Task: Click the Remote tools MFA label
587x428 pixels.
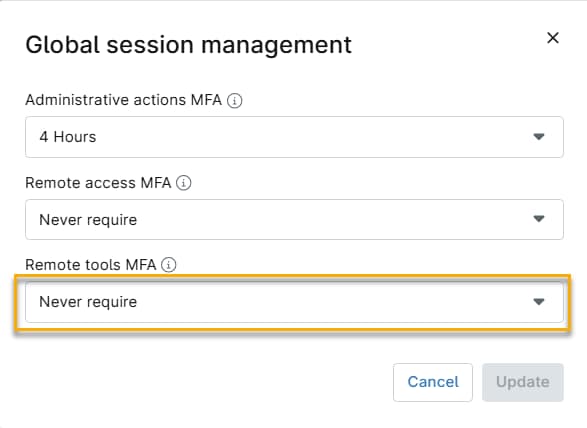Action: [x=91, y=265]
